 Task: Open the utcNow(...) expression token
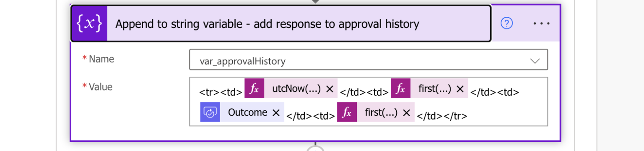click(296, 89)
